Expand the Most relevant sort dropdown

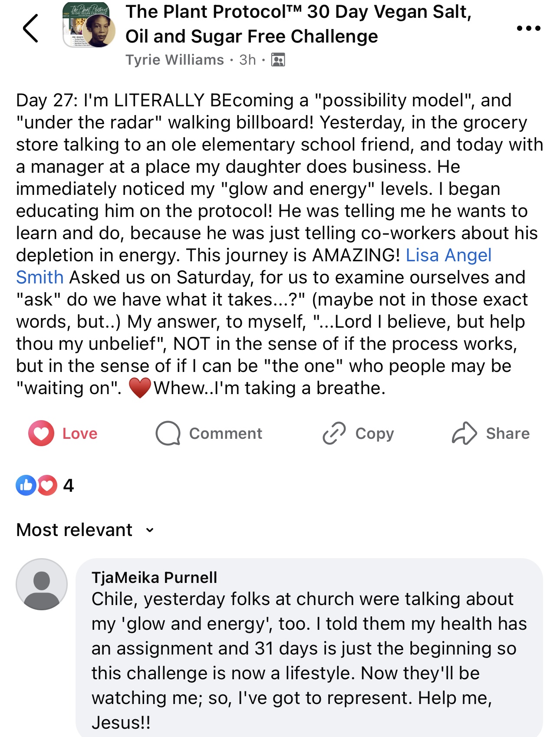(74, 530)
